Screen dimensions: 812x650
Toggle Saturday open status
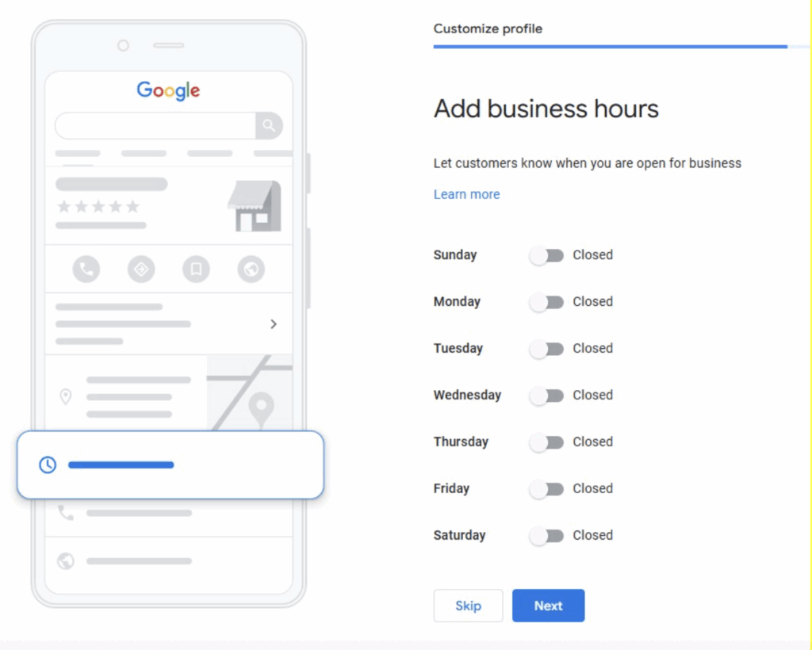(546, 536)
